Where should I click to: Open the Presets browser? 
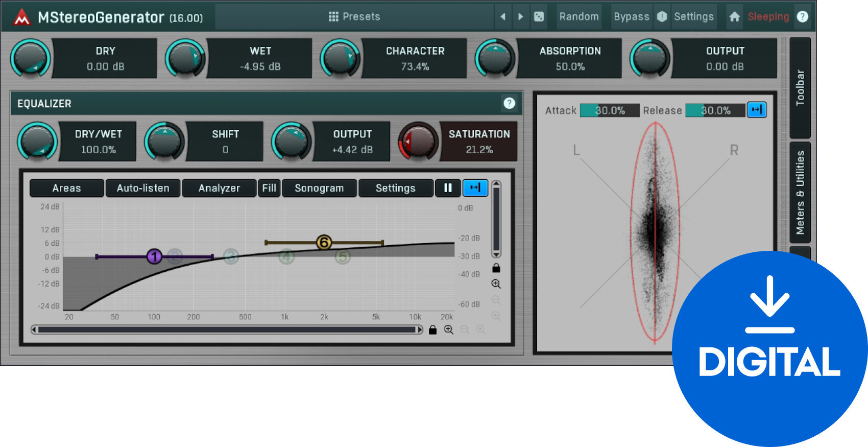coord(354,16)
